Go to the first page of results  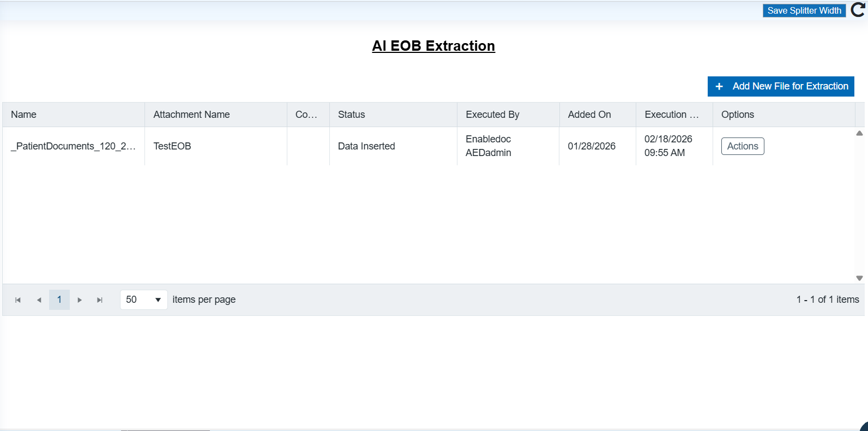[18, 300]
